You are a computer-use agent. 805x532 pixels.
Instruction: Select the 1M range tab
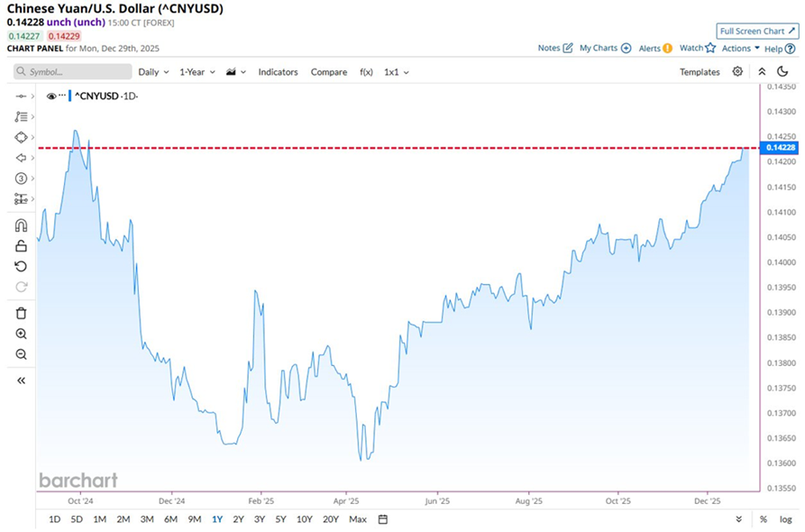tap(99, 519)
